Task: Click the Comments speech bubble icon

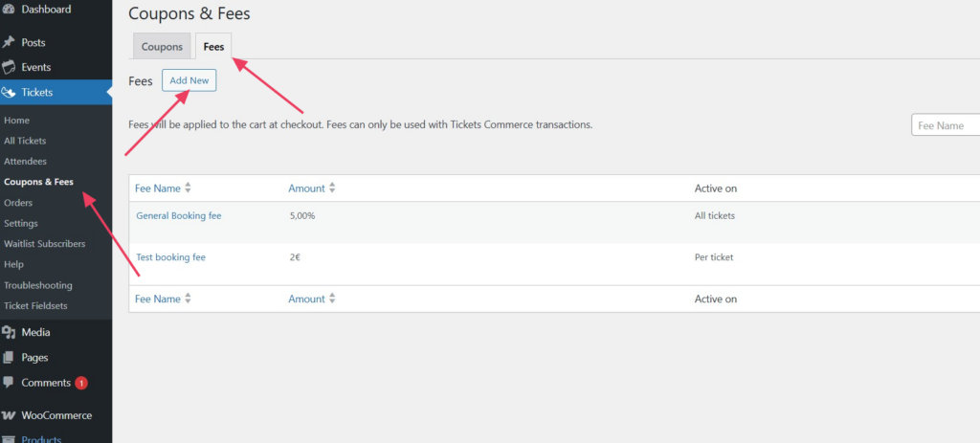Action: [x=9, y=383]
